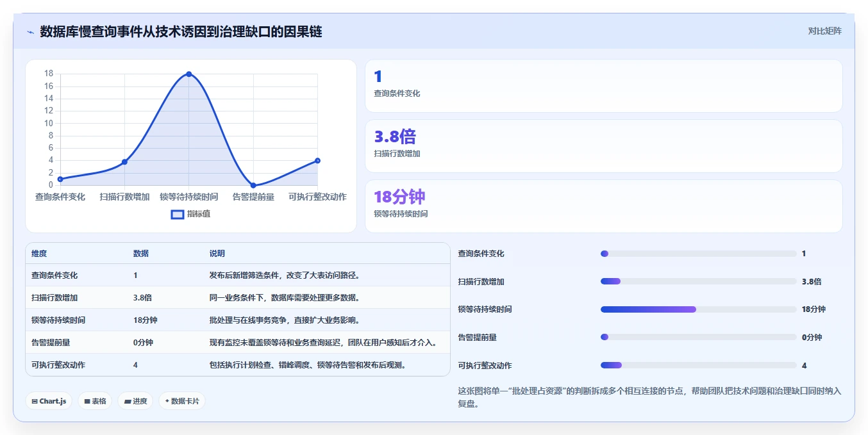
Task: Click description 包括执行计划检查
Action: (310, 365)
